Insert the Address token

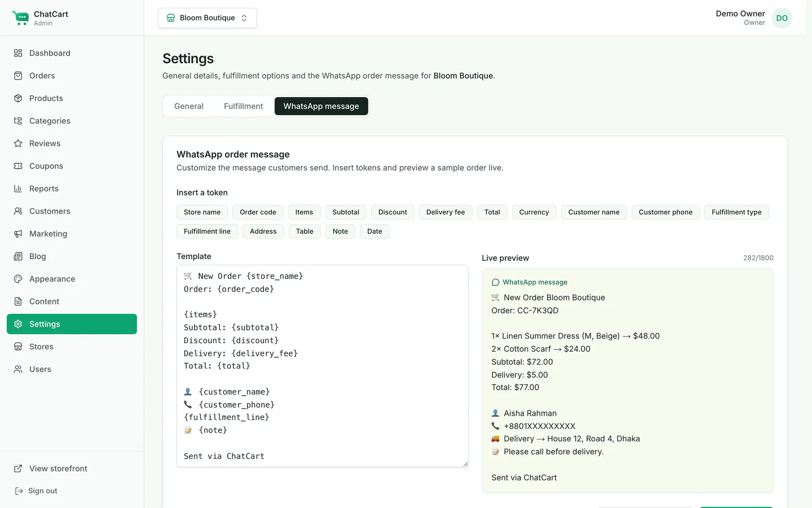point(263,231)
